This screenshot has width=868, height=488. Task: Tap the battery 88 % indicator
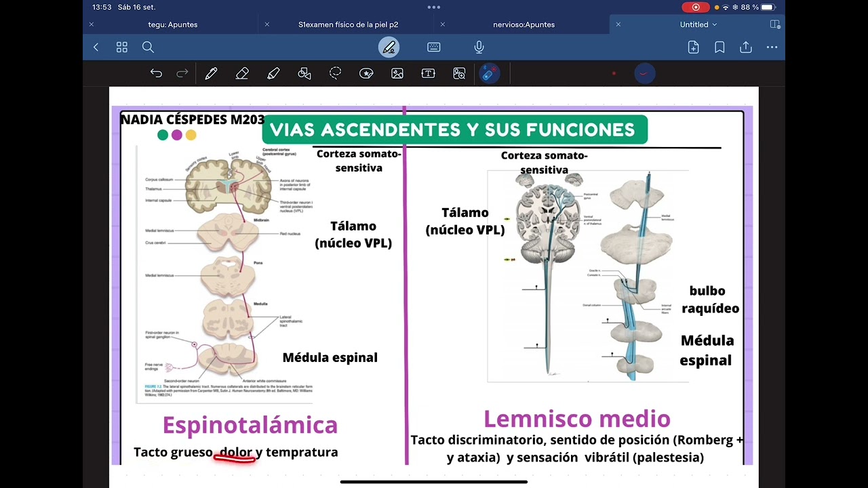758,7
